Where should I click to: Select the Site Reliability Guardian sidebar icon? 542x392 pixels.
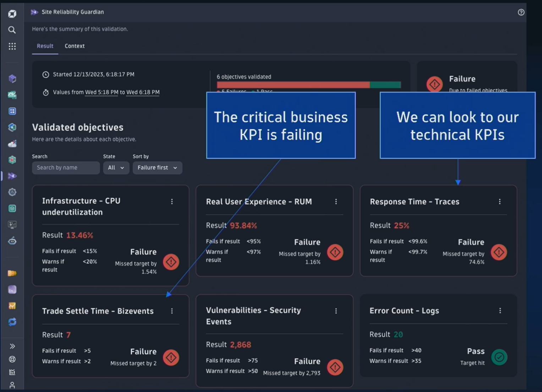12,176
